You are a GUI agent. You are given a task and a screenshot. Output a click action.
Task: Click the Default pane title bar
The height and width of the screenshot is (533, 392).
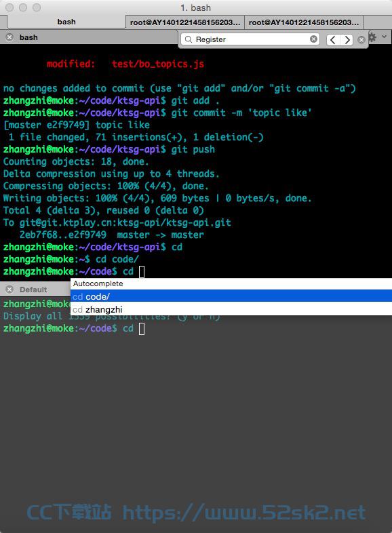tap(35, 290)
